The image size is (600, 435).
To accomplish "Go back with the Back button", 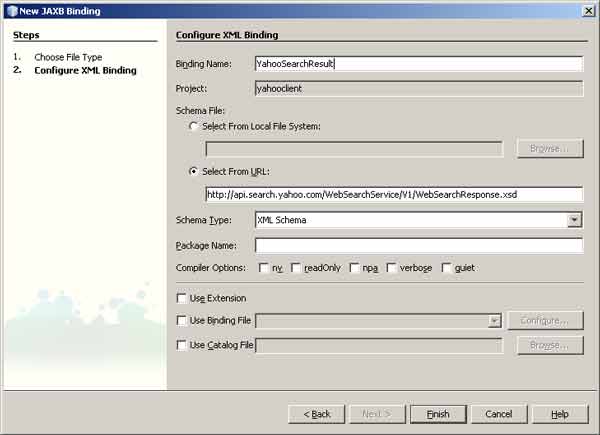I will [316, 414].
